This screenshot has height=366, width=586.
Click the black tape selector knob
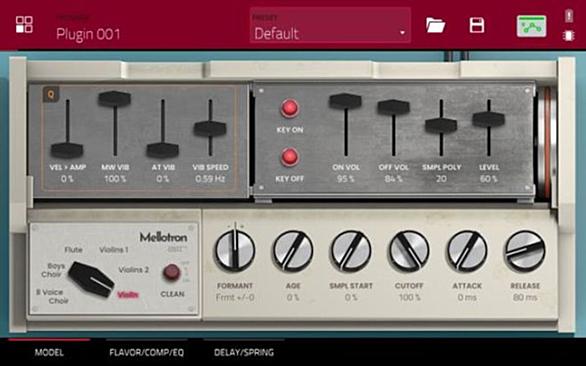(x=91, y=279)
